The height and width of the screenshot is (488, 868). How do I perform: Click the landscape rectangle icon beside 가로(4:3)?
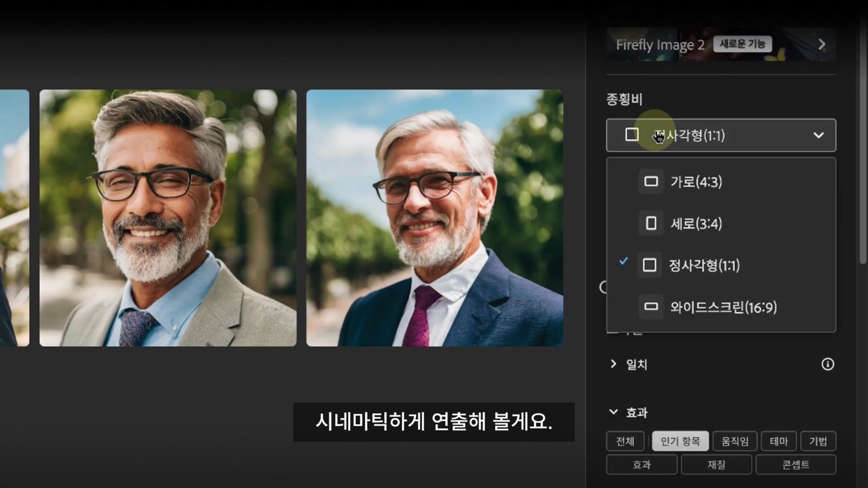(651, 182)
